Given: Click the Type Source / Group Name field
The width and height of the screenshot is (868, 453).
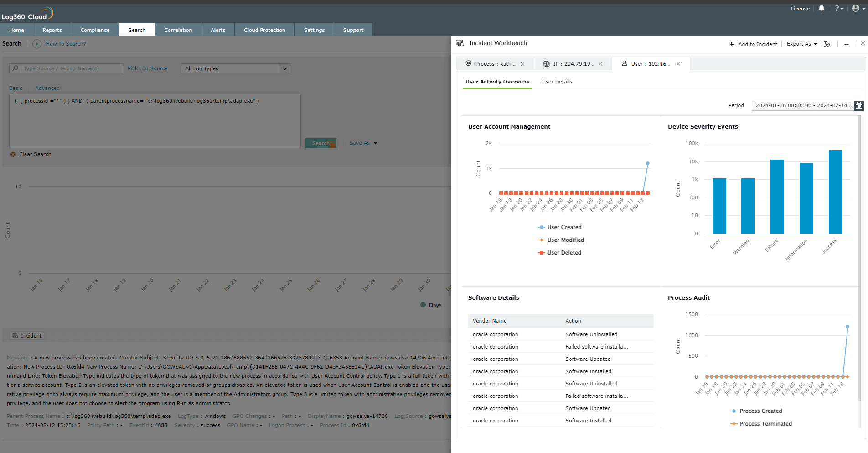Looking at the screenshot, I should coord(66,68).
